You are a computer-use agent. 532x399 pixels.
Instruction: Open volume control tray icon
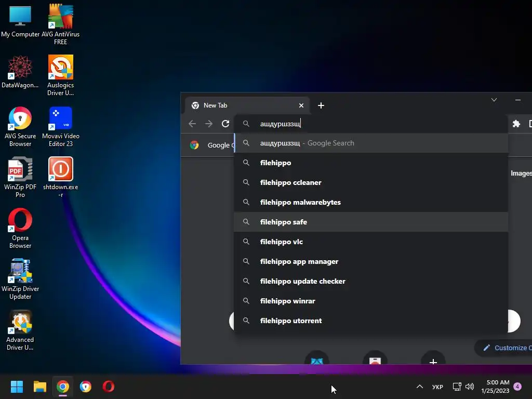pyautogui.click(x=470, y=387)
